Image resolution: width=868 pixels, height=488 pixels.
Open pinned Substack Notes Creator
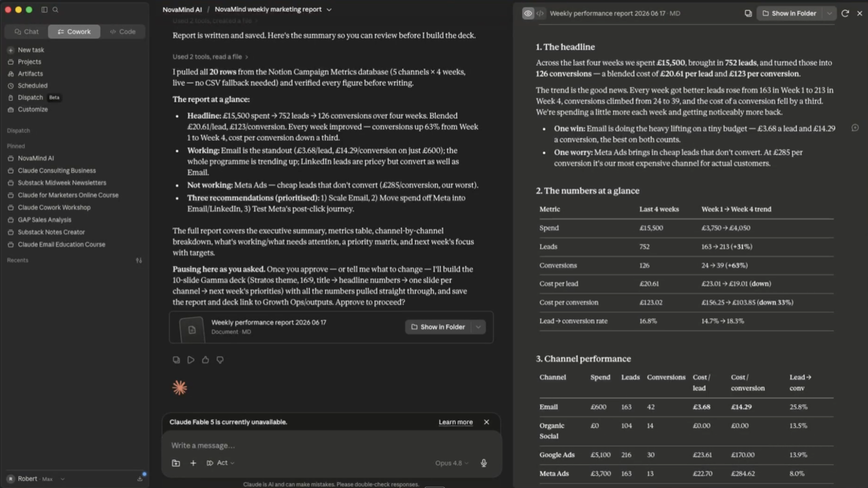tap(51, 232)
